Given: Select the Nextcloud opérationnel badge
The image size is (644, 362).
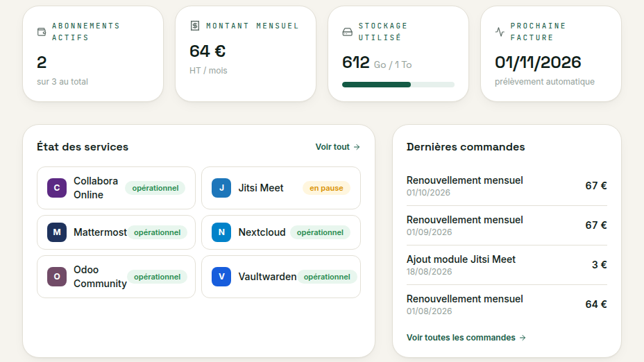Looking at the screenshot, I should tap(320, 232).
